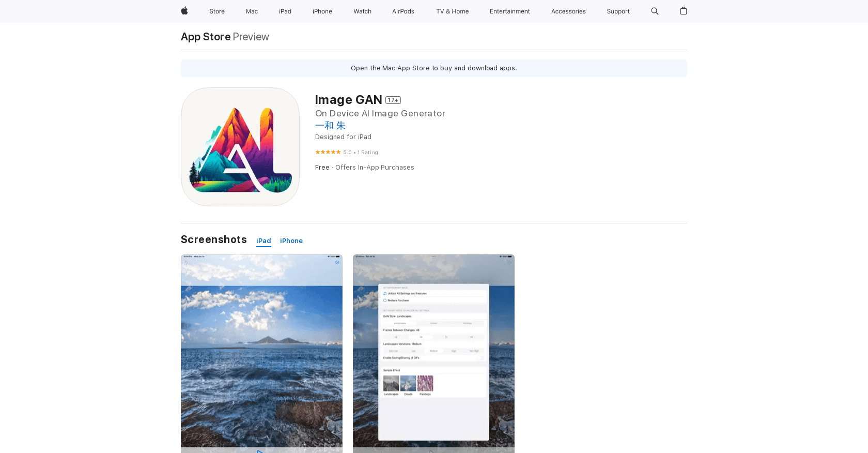
Task: Open the Entertainment menu
Action: point(509,11)
